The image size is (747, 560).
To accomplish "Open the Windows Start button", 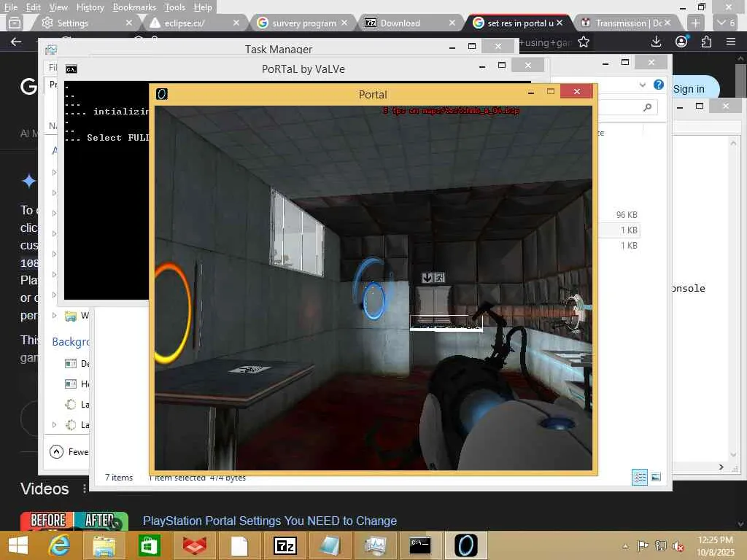I will click(x=18, y=545).
